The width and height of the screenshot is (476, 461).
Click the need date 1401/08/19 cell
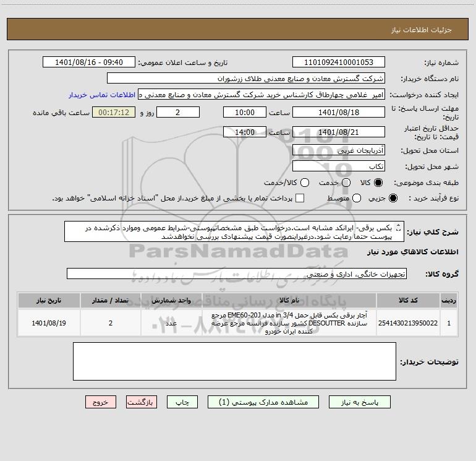(49, 323)
